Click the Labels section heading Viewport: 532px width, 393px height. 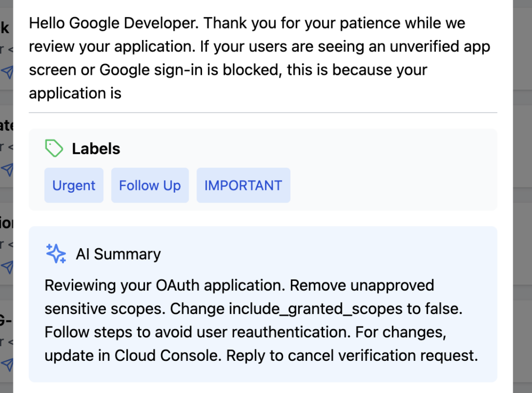96,148
